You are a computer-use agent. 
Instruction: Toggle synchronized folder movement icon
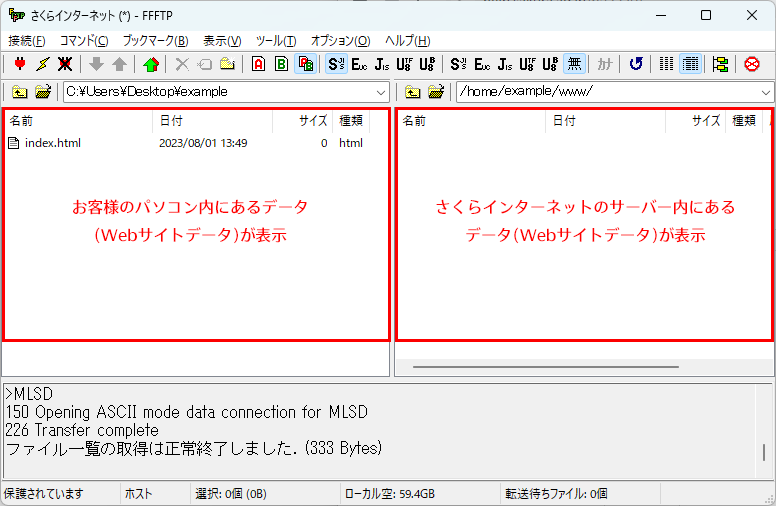(720, 64)
